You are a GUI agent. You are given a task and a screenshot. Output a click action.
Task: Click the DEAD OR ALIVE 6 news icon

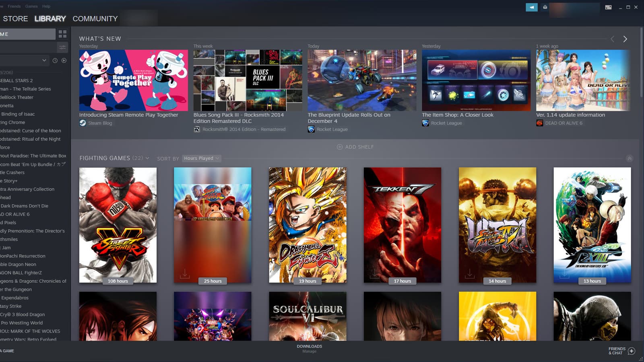[540, 123]
